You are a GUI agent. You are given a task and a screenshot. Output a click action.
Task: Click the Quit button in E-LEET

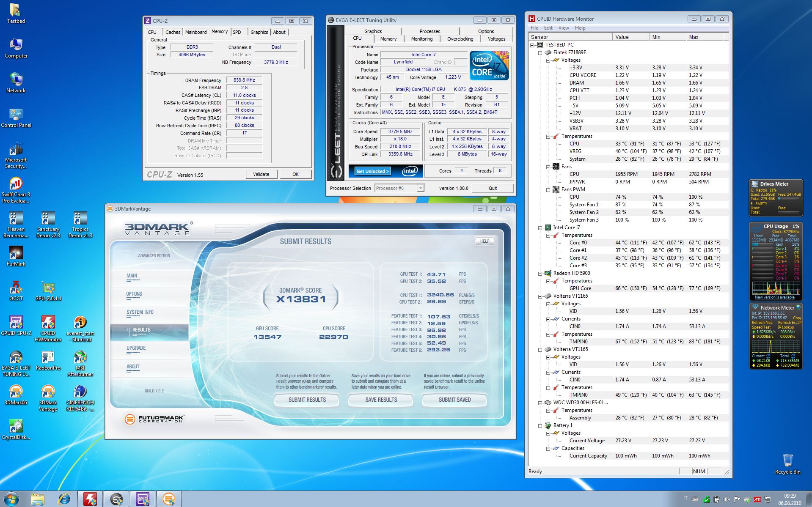pos(493,188)
